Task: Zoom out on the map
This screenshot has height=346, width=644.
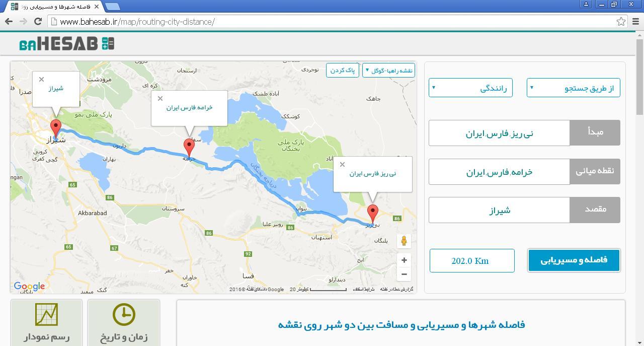Action: pos(404,274)
